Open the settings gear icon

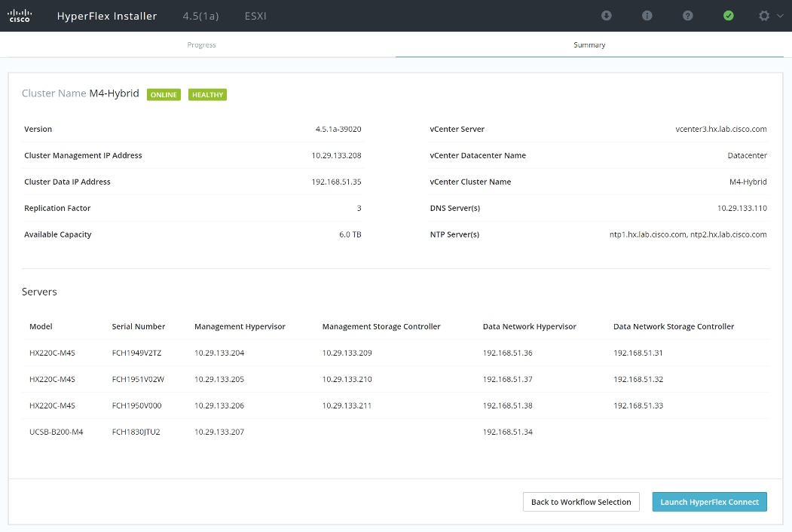(764, 16)
